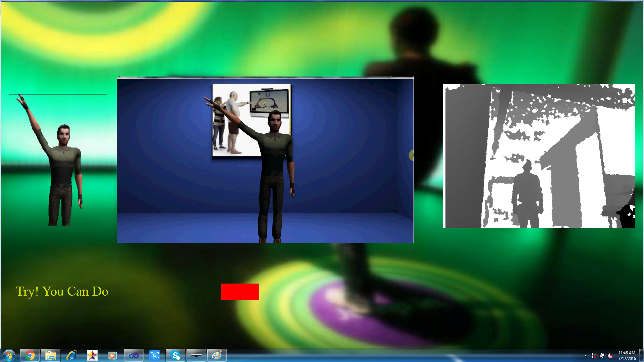Open the Windows Start menu
The width and height of the screenshot is (644, 362).
(9, 355)
